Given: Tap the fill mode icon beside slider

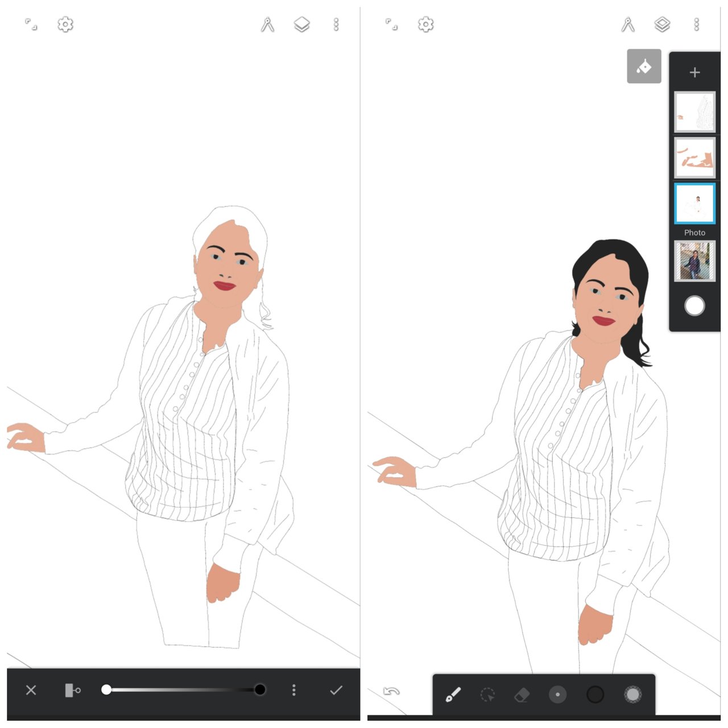Looking at the screenshot, I should click(x=73, y=690).
